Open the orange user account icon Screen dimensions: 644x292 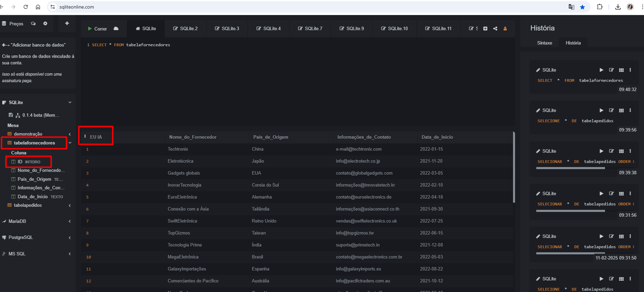(x=505, y=28)
